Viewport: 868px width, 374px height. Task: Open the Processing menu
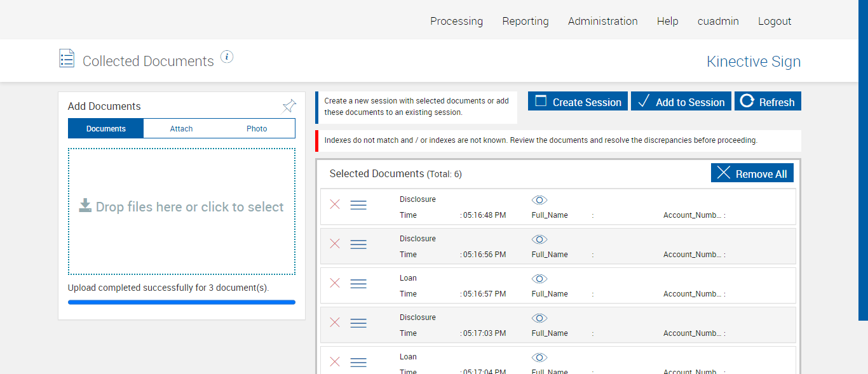456,21
